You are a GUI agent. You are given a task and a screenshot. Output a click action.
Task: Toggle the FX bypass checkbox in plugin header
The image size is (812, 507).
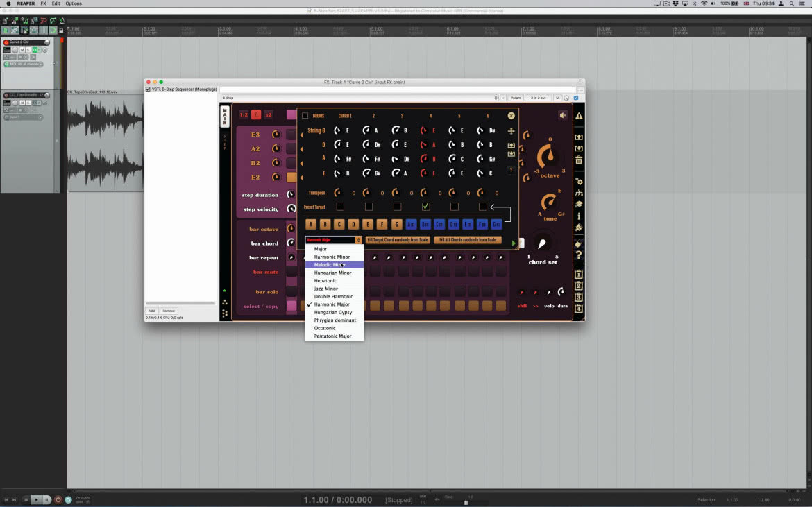[x=576, y=98]
